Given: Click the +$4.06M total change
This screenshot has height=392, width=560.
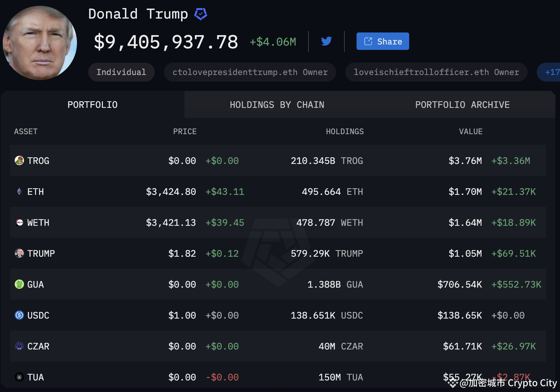Looking at the screenshot, I should tap(273, 42).
